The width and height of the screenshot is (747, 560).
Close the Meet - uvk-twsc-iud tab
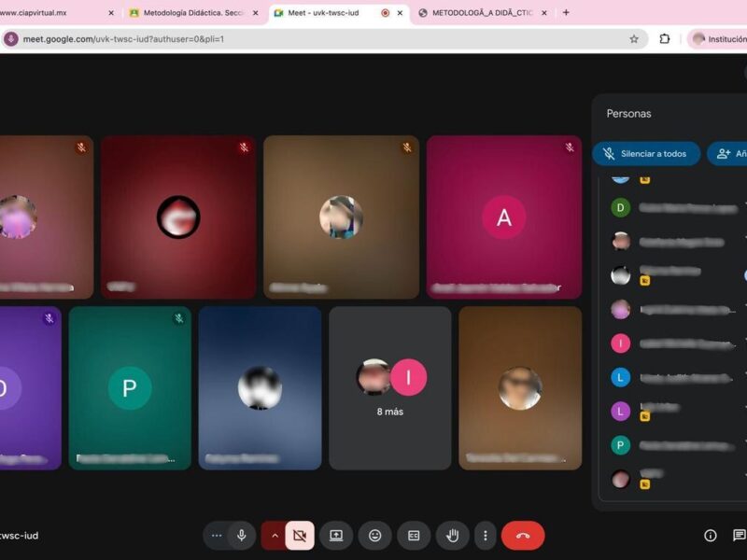coord(400,13)
